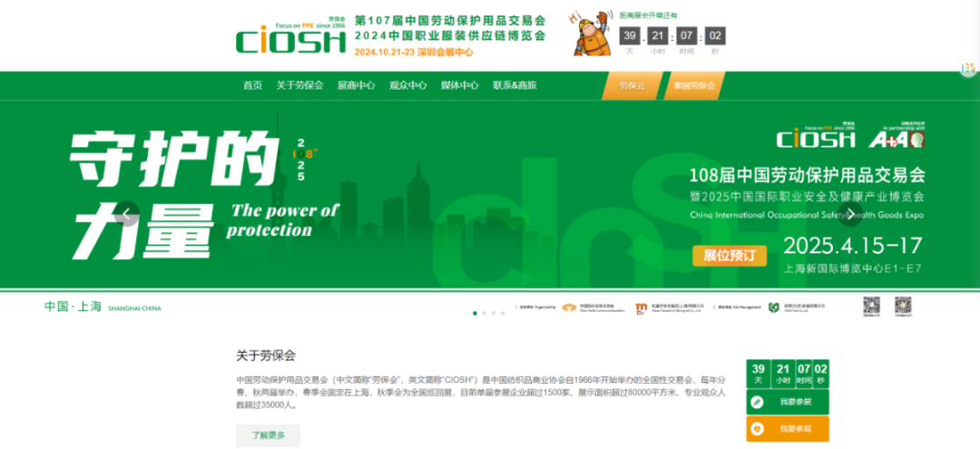Open the 关于劳保会 navigation menu
The height and width of the screenshot is (449, 980).
pos(299,85)
